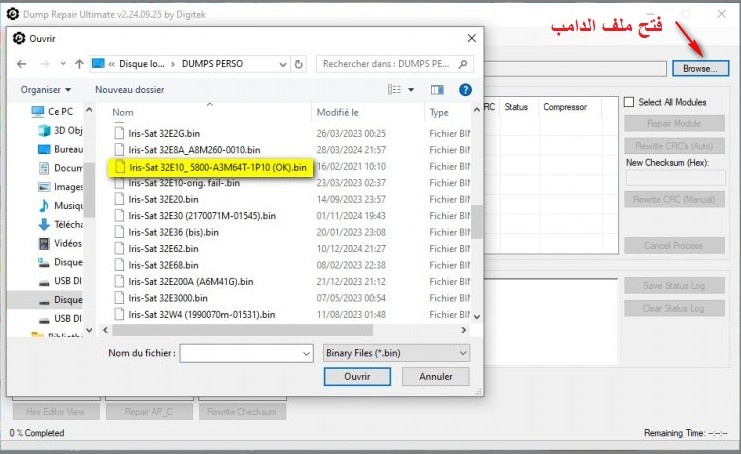This screenshot has width=741, height=454.
Task: Select Iris-Sat 32E30 (2170071M-01545).bin
Action: tap(202, 216)
